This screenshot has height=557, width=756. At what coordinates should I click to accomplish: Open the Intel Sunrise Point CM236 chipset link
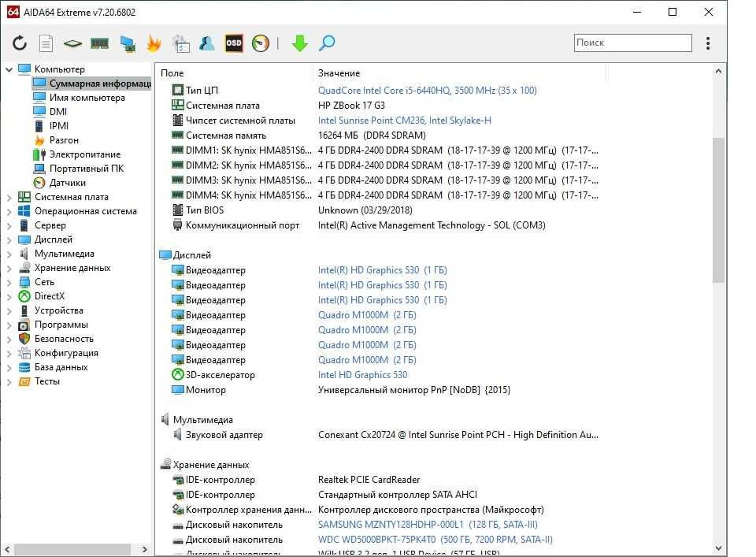click(x=405, y=121)
